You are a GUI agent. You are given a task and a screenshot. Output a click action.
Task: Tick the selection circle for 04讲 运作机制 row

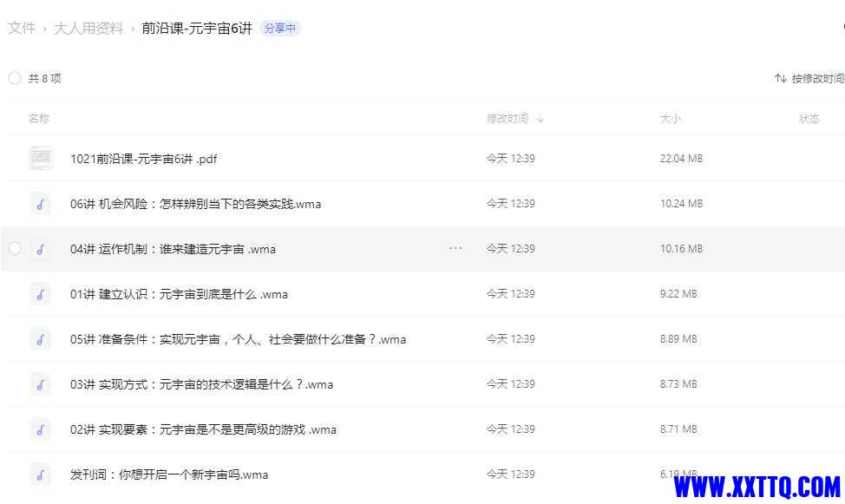[x=15, y=248]
